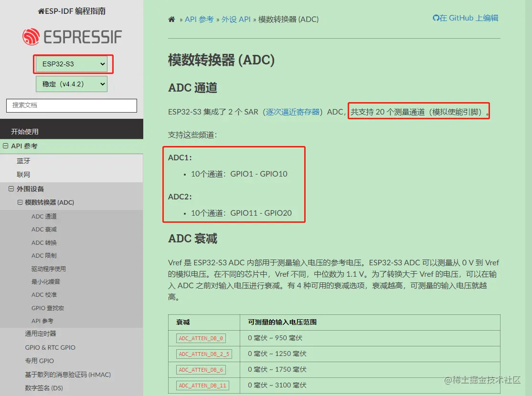This screenshot has width=532, height=396.
Task: Open the ESP32-S3 chip selector dropdown
Action: coord(73,63)
